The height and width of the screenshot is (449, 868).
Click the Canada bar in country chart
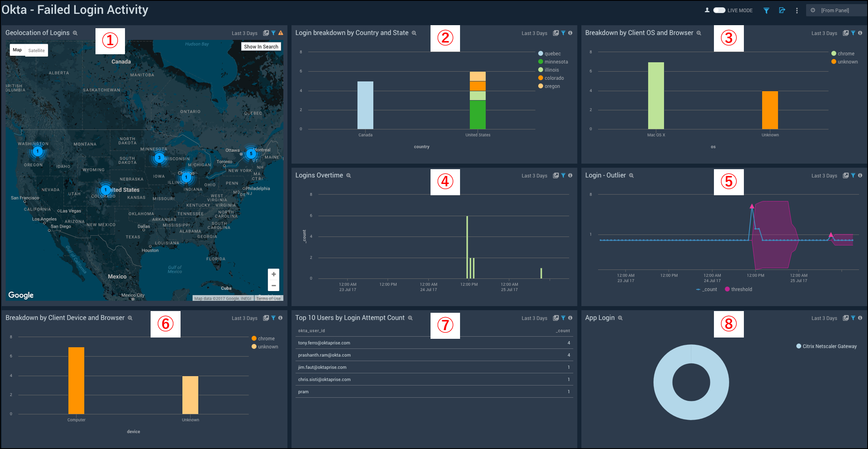click(x=365, y=105)
